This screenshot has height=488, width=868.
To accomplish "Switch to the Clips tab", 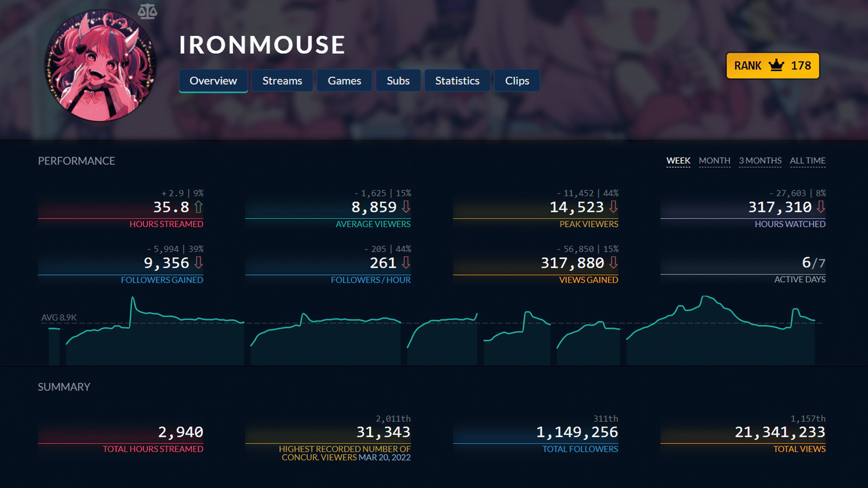I will (x=517, y=81).
